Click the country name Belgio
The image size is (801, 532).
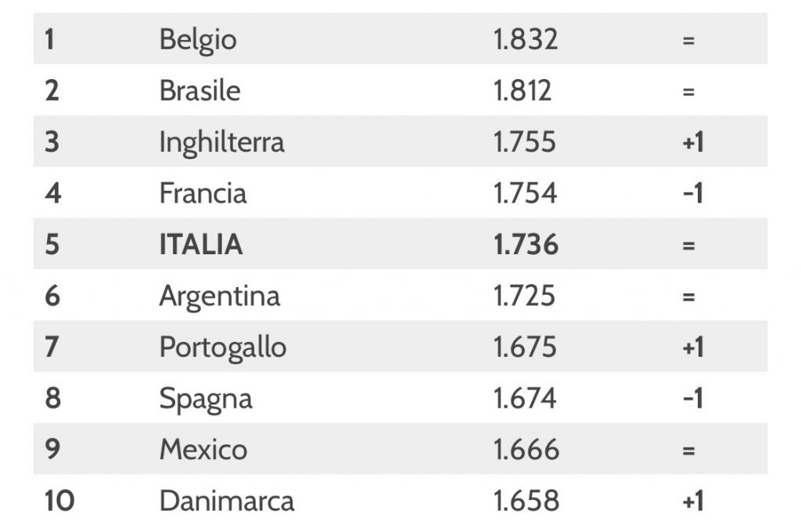pos(198,41)
